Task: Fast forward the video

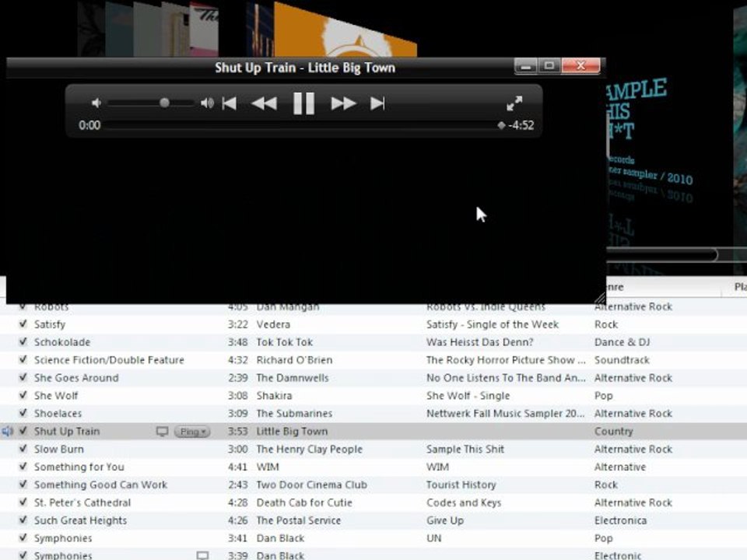Action: coord(343,103)
